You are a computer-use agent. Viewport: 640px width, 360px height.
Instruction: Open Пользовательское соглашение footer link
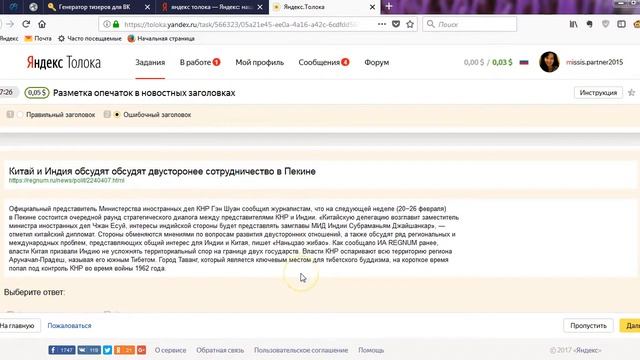pos(301,350)
